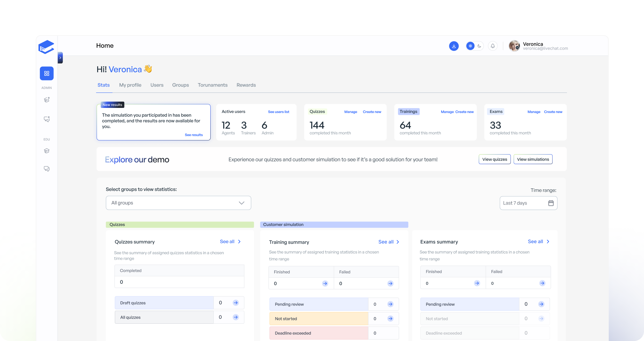This screenshot has width=644, height=341.
Task: Click arrow icon in Training Not started row
Action: pyautogui.click(x=390, y=319)
